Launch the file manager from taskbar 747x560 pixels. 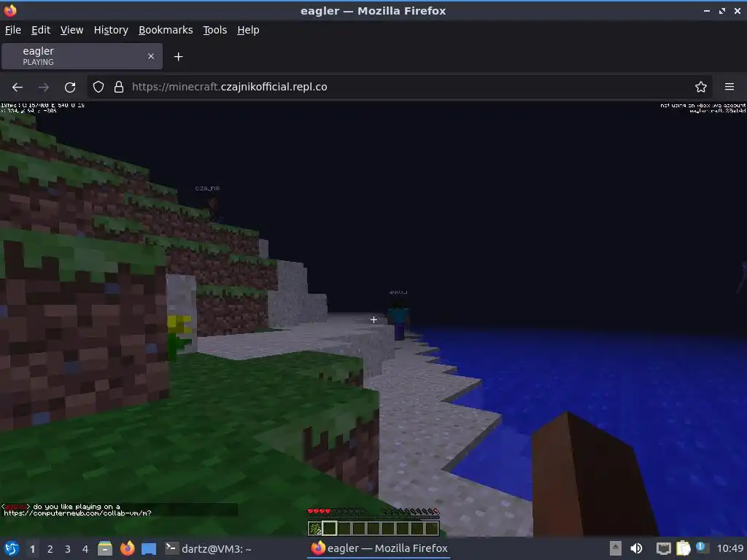point(105,548)
